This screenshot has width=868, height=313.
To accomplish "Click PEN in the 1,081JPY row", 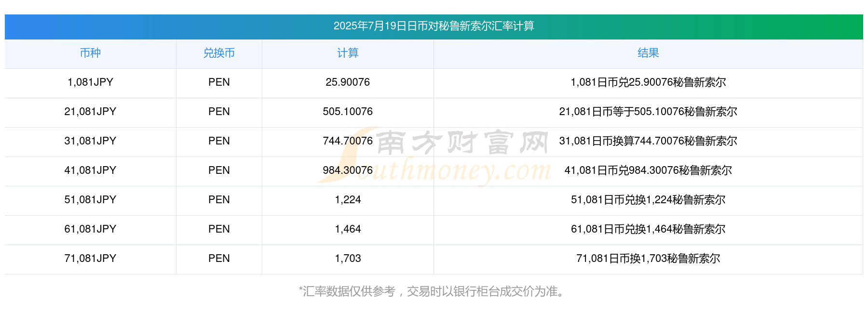I will [219, 82].
